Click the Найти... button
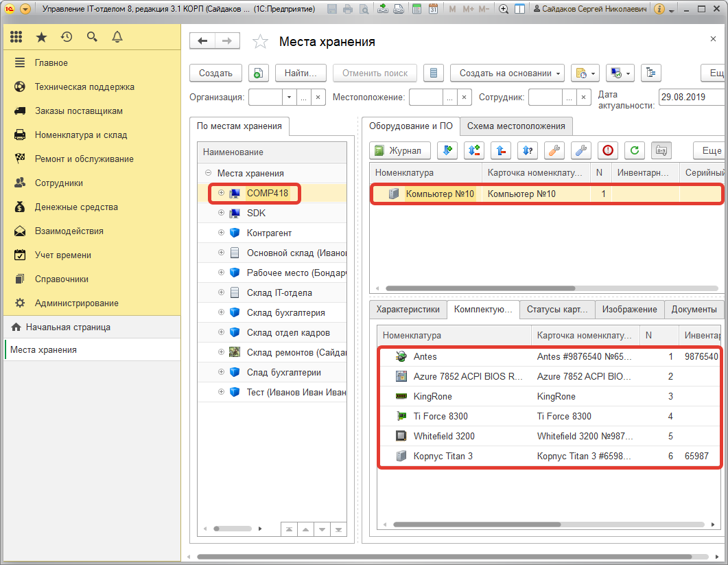 click(x=301, y=73)
